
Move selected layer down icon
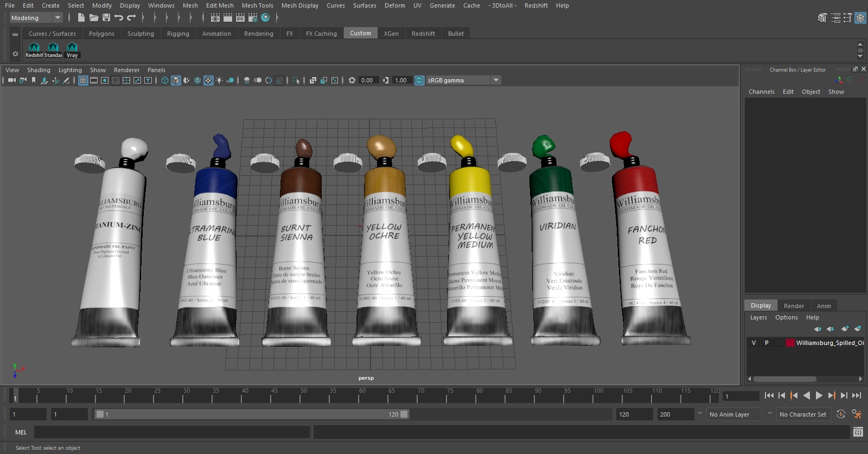click(830, 328)
